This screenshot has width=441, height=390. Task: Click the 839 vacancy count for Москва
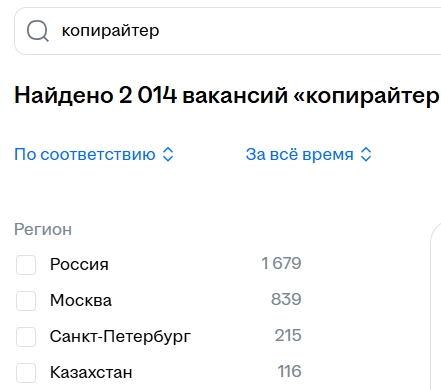coord(286,299)
